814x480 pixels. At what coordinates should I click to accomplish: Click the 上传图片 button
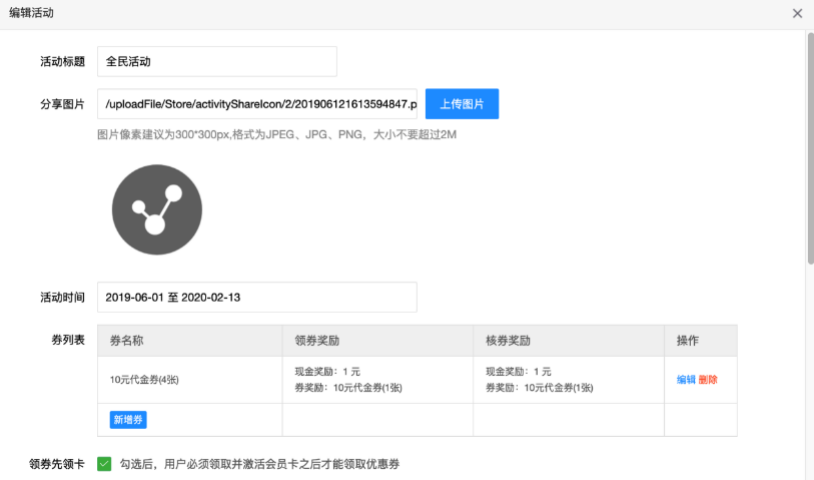tap(462, 104)
